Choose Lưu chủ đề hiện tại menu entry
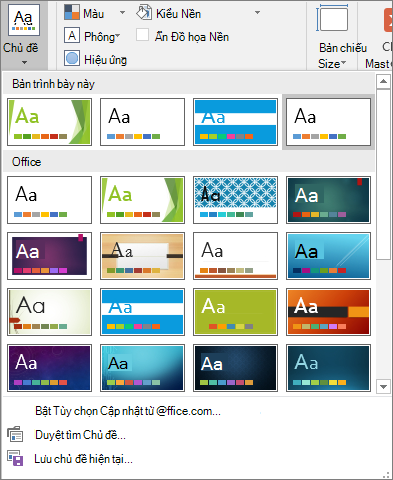This screenshot has height=480, width=393. pos(83,459)
